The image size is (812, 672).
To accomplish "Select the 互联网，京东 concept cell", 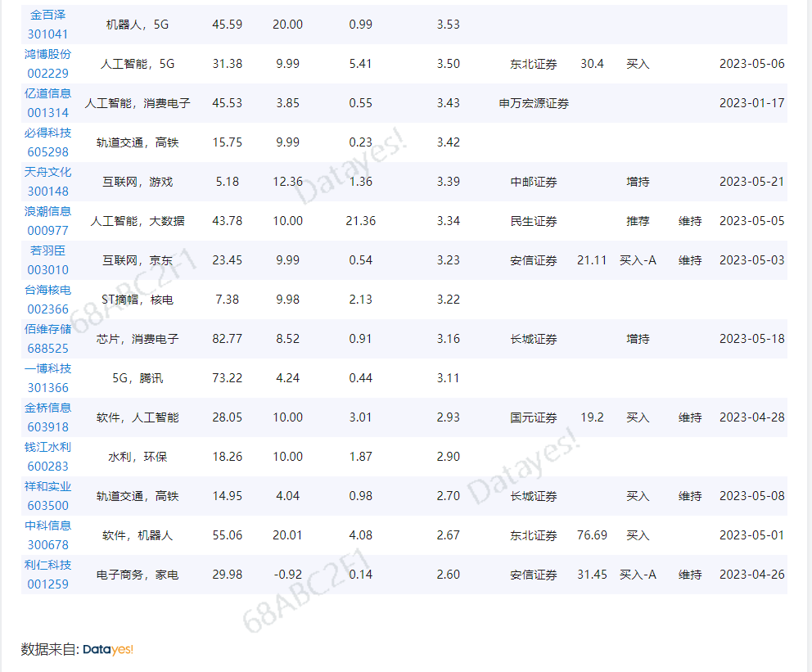I will tap(138, 261).
